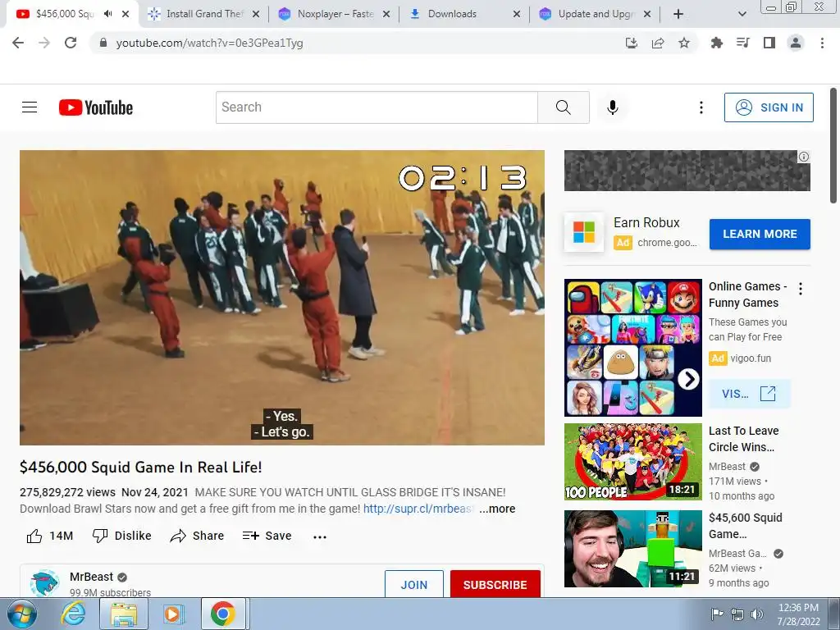The image size is (840, 630).
Task: Open the Windows Start button
Action: point(22,614)
